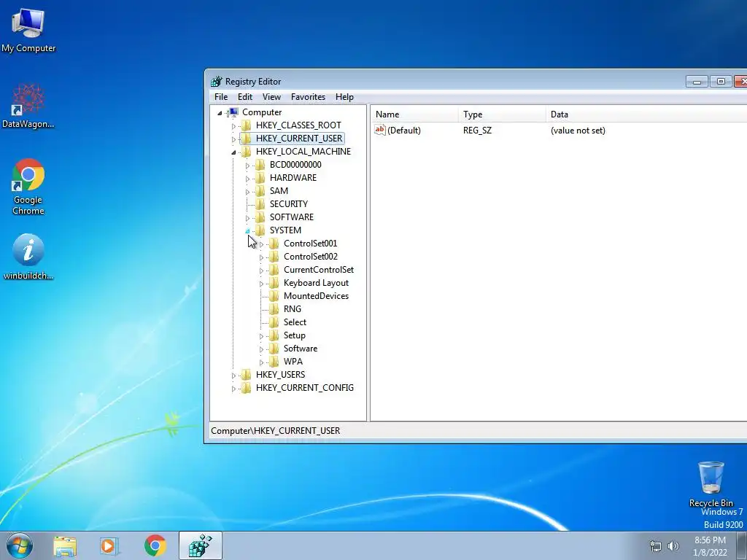Image resolution: width=747 pixels, height=560 pixels.
Task: Expand HKEY_CLASSES_ROOT arrow
Action: (x=233, y=126)
